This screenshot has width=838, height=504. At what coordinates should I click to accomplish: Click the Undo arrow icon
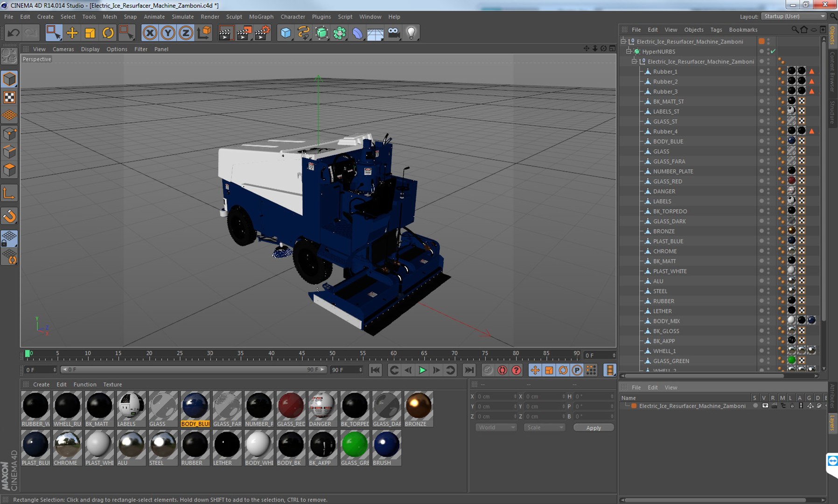pyautogui.click(x=14, y=33)
